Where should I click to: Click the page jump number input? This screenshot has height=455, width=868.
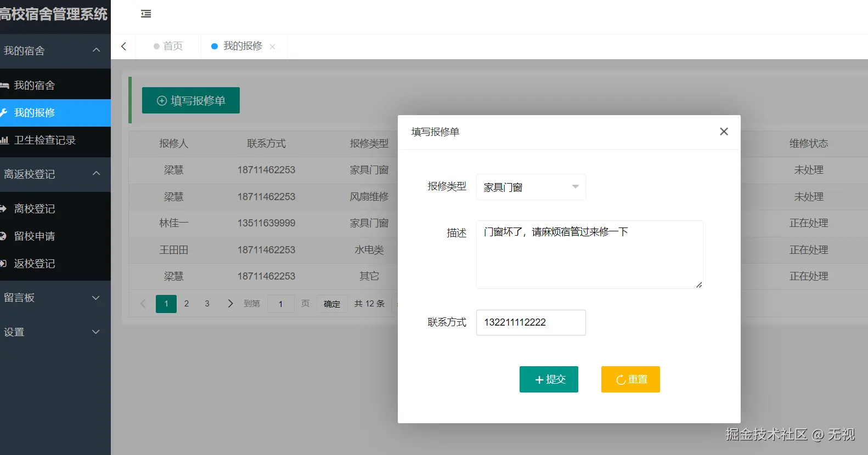281,304
